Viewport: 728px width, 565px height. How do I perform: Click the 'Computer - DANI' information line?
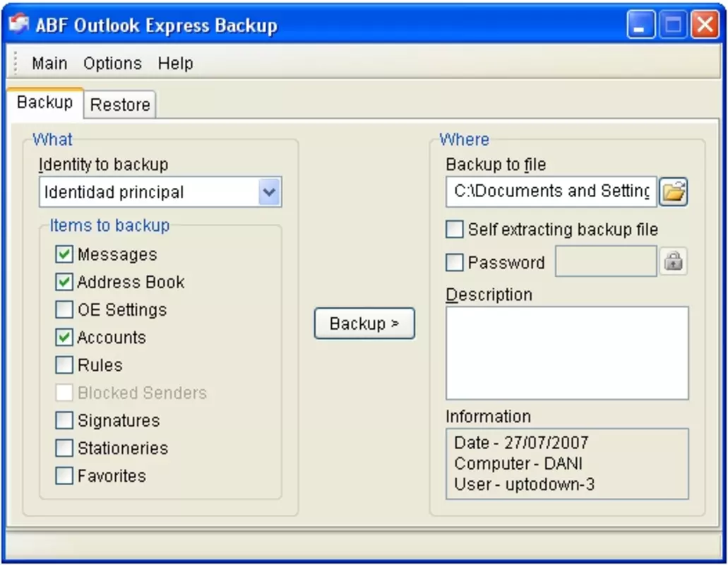[x=518, y=463]
